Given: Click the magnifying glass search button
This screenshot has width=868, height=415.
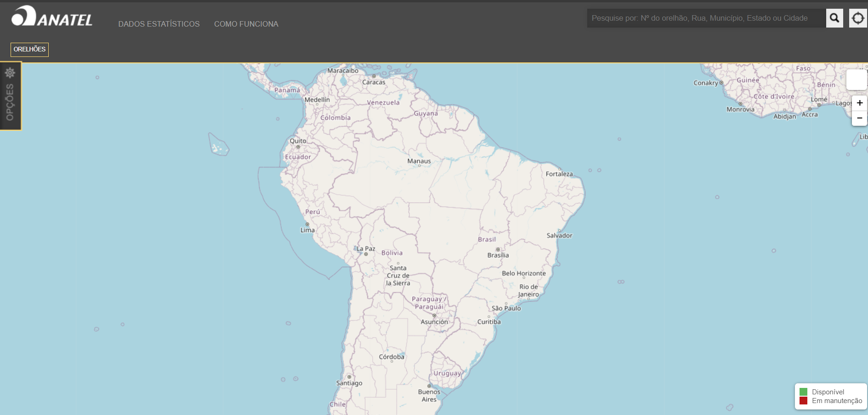Looking at the screenshot, I should (x=834, y=18).
